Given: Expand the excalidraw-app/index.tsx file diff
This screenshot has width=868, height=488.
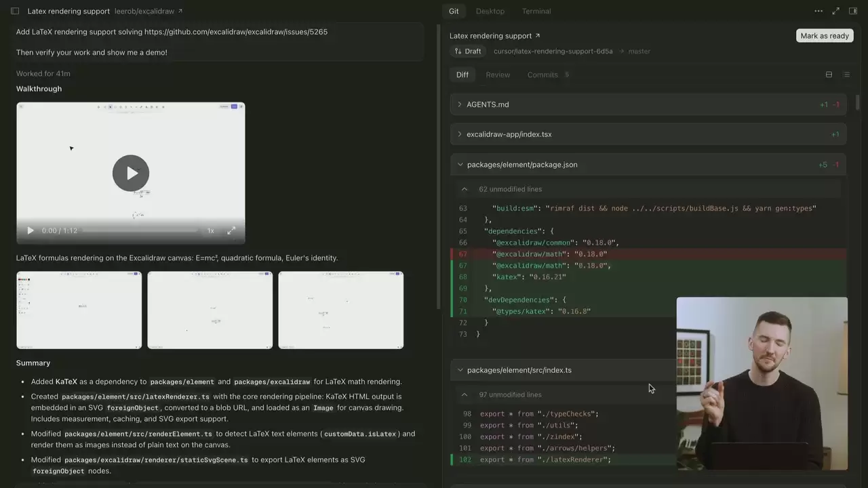Looking at the screenshot, I should click(648, 134).
